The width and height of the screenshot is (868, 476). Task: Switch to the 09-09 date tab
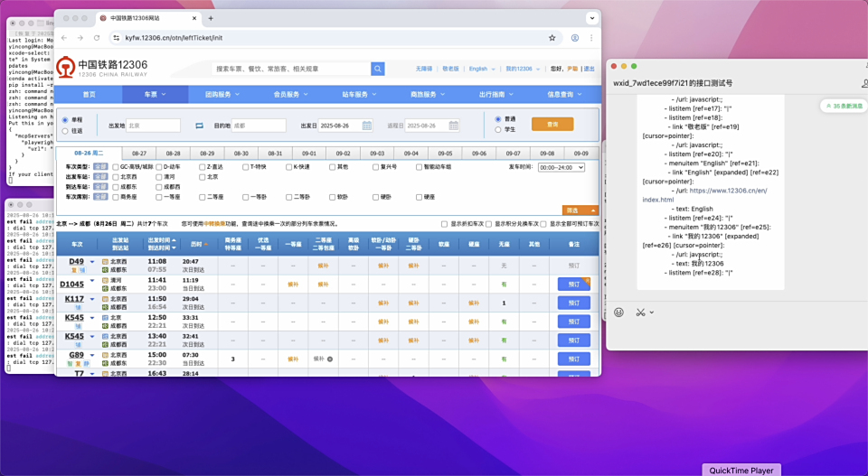coord(580,154)
